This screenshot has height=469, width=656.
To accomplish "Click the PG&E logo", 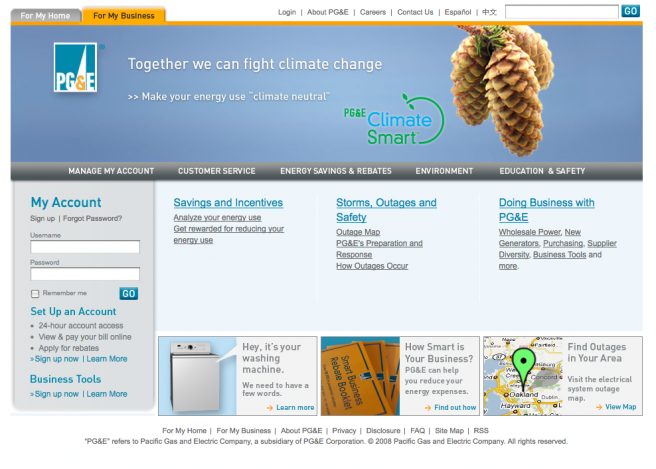I will [76, 67].
